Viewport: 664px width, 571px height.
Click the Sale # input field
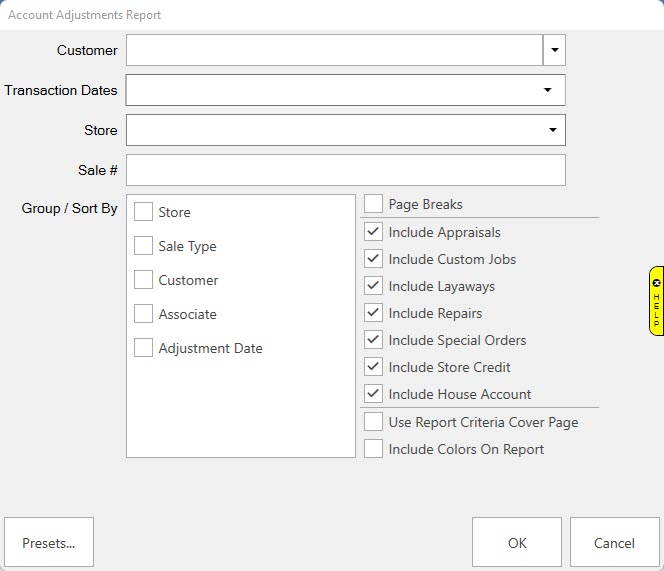(345, 170)
